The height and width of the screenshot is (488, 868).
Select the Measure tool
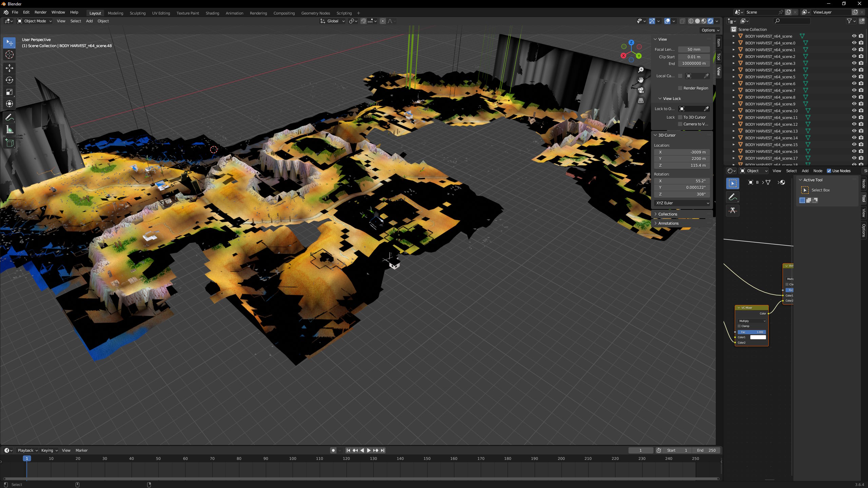(9, 129)
